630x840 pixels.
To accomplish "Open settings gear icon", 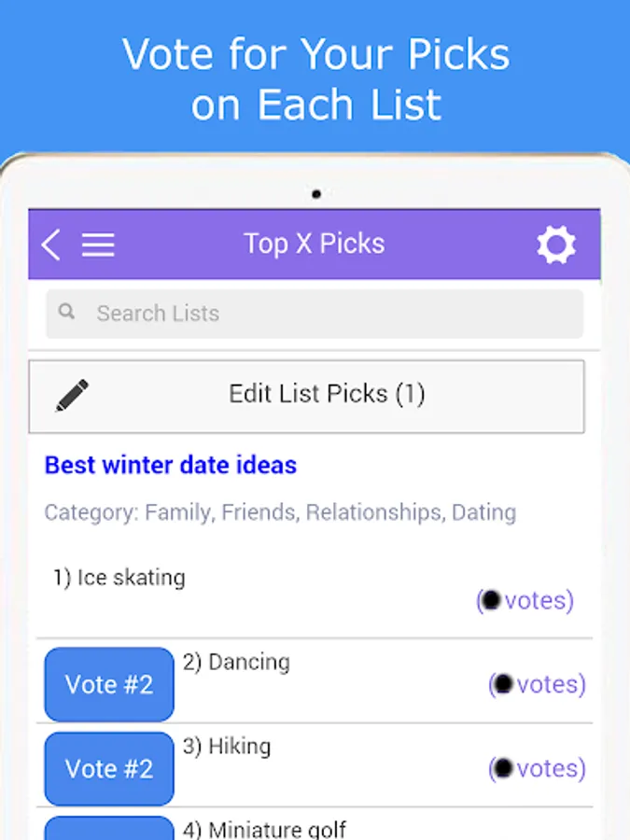I will point(556,245).
